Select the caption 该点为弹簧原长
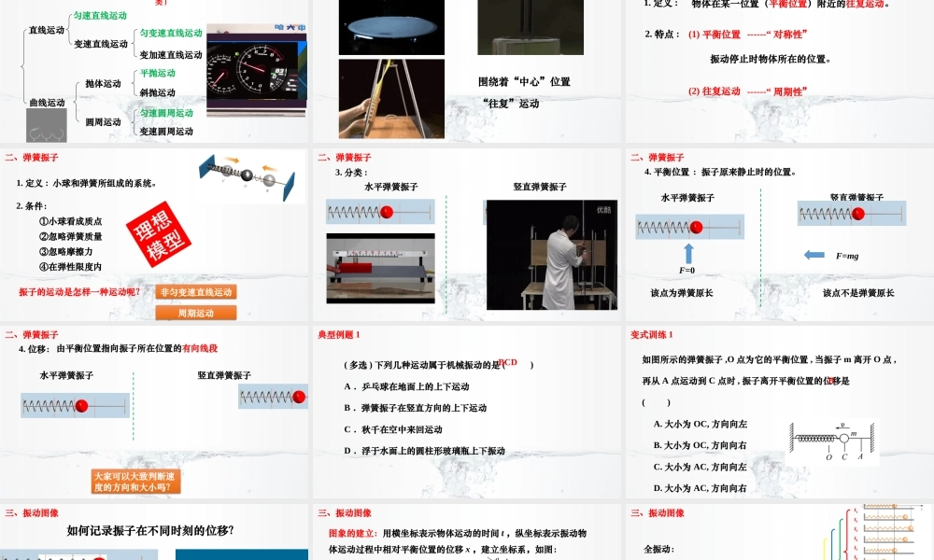Image resolution: width=934 pixels, height=560 pixels. tap(682, 293)
